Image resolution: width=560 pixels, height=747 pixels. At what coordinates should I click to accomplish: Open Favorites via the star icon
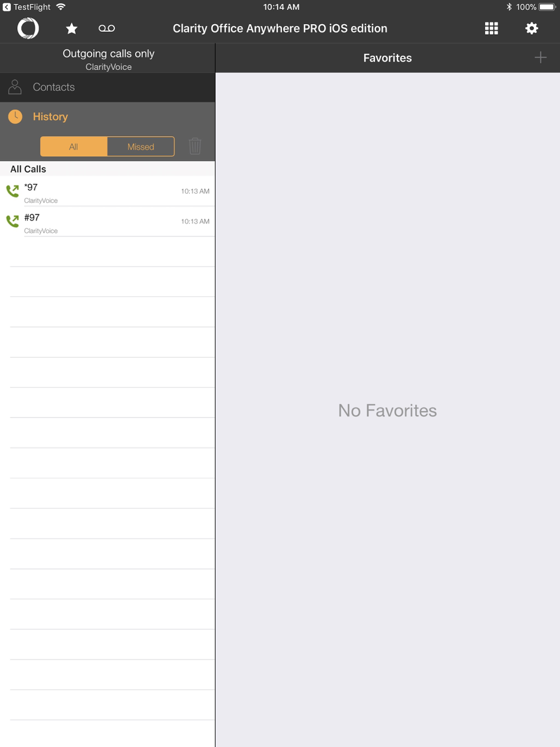(x=72, y=29)
